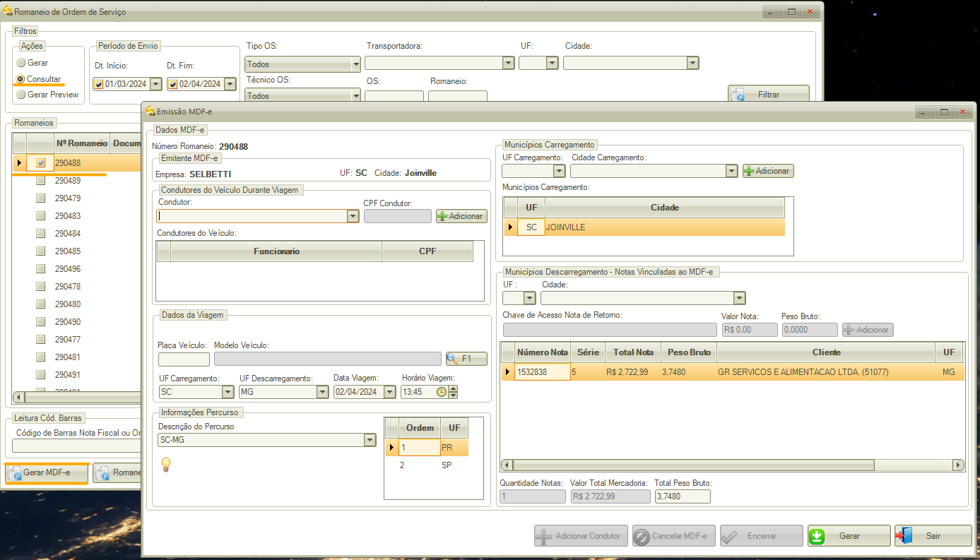The width and height of the screenshot is (980, 560).
Task: Select nota number 1532838 cell
Action: tap(543, 372)
